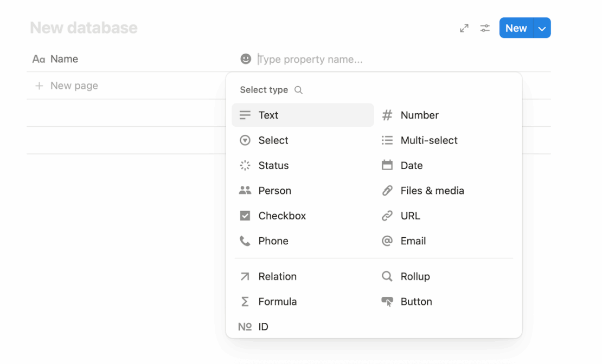The height and width of the screenshot is (364, 602).
Task: Open the view settings icon
Action: pos(484,28)
